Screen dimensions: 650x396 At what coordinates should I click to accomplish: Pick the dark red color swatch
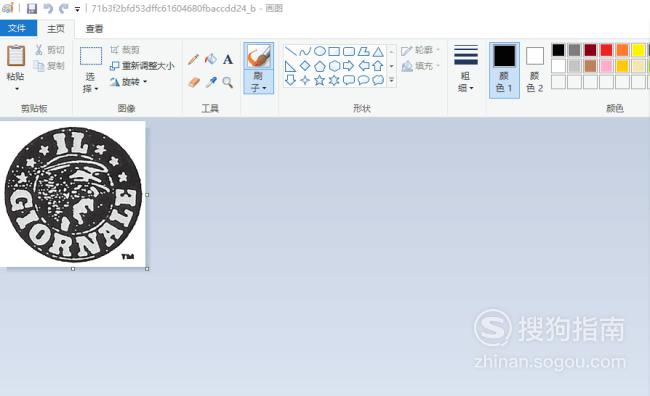(590, 50)
